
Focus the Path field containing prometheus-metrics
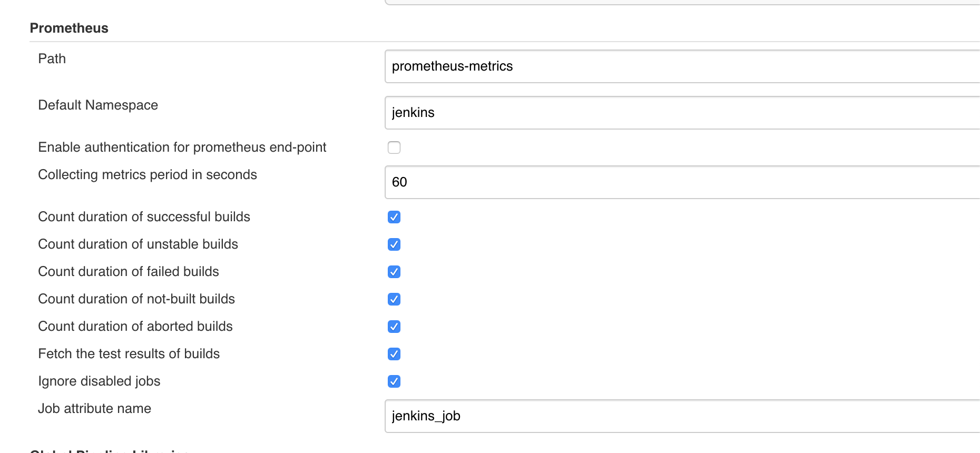tap(682, 66)
